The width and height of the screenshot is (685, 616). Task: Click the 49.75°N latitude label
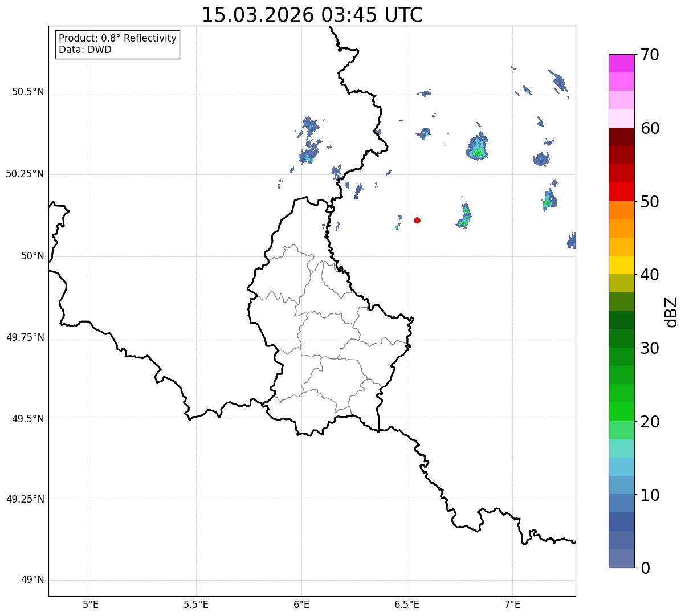[x=25, y=337]
